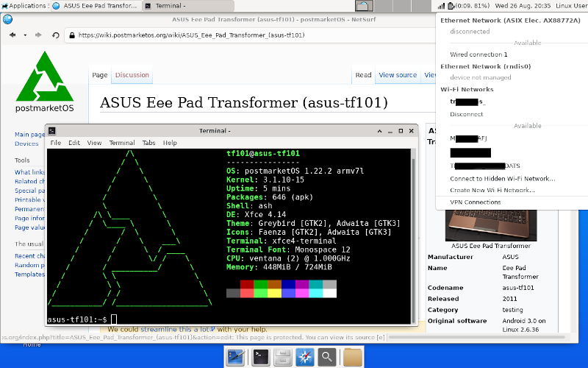Click Codename value asus-tf101 in infobox
This screenshot has height=368, width=588.
[518, 288]
